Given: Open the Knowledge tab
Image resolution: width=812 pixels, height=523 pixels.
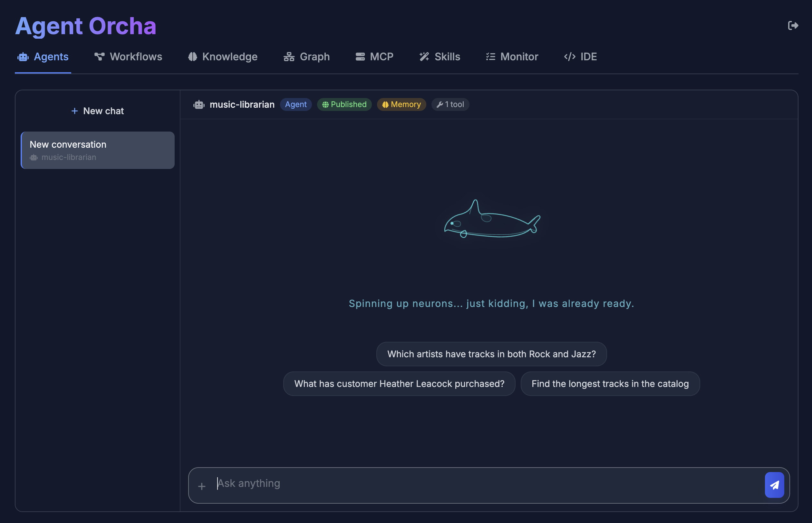Looking at the screenshot, I should click(x=222, y=57).
